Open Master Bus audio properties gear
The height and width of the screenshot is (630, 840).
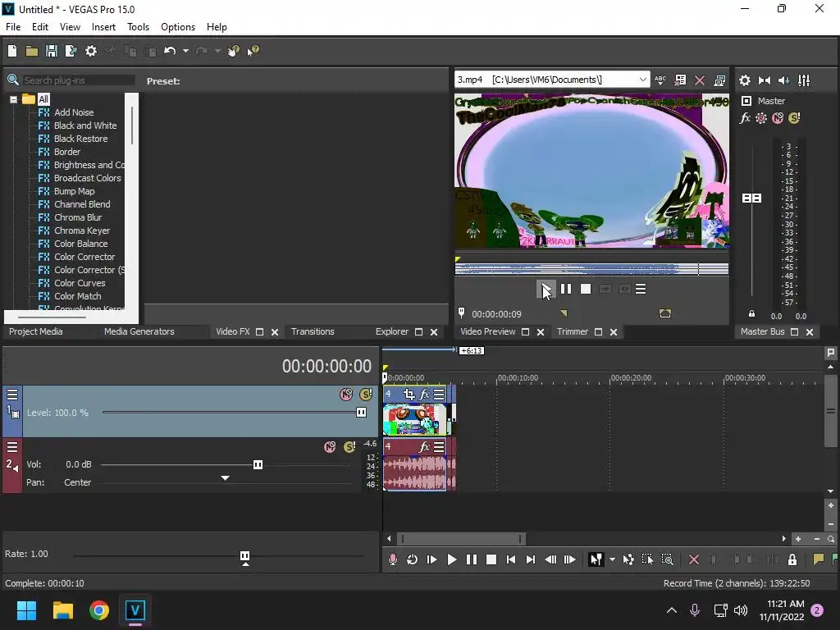tap(745, 80)
